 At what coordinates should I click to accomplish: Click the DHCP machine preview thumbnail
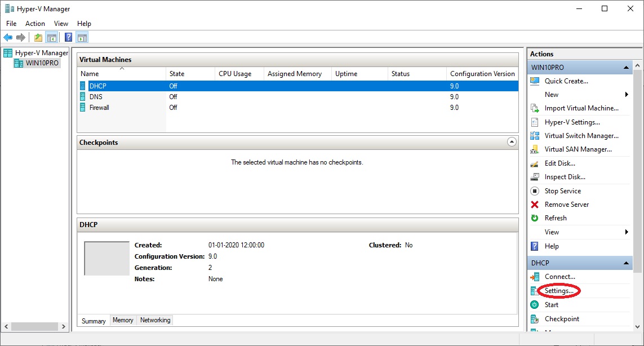click(107, 259)
